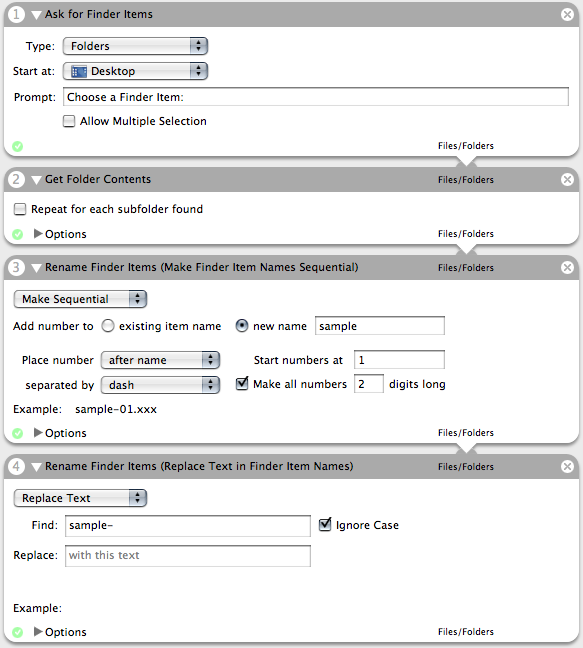583x648 pixels.
Task: Open the Start at popup set to Desktop
Action: (136, 71)
